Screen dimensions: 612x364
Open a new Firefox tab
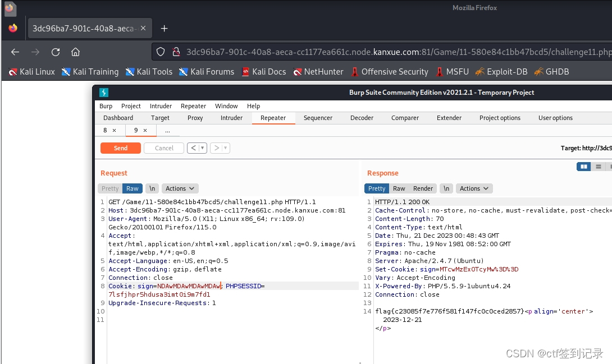tap(165, 29)
